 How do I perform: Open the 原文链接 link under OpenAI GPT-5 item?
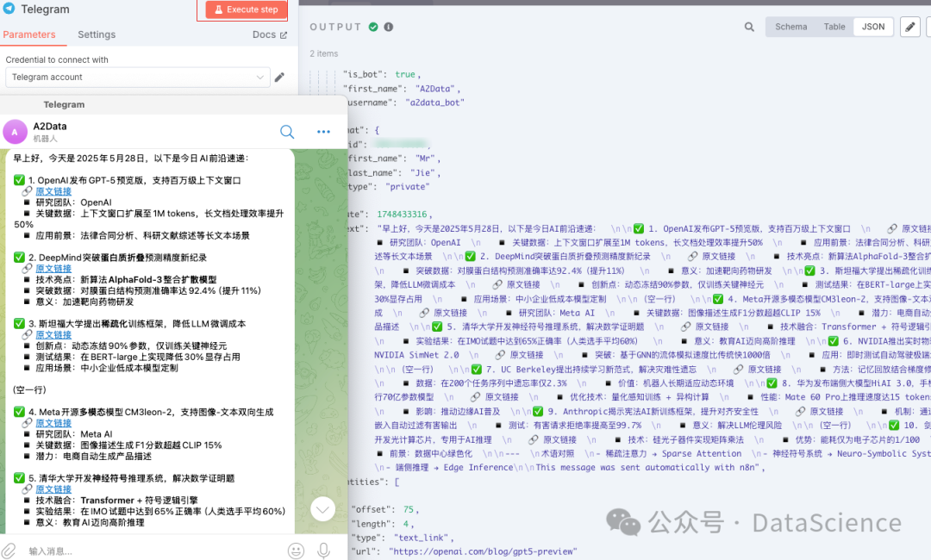[53, 191]
